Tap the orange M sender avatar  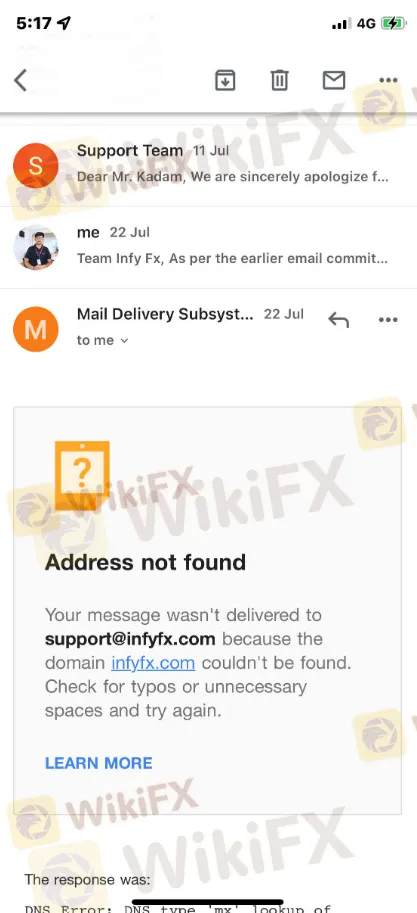pyautogui.click(x=36, y=329)
